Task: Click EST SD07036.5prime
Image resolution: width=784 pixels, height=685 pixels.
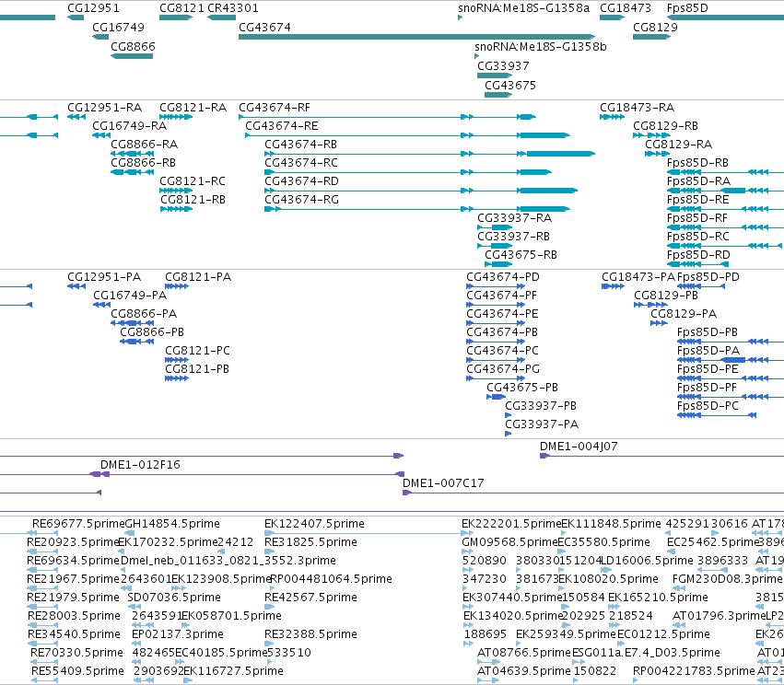Action: (174, 598)
